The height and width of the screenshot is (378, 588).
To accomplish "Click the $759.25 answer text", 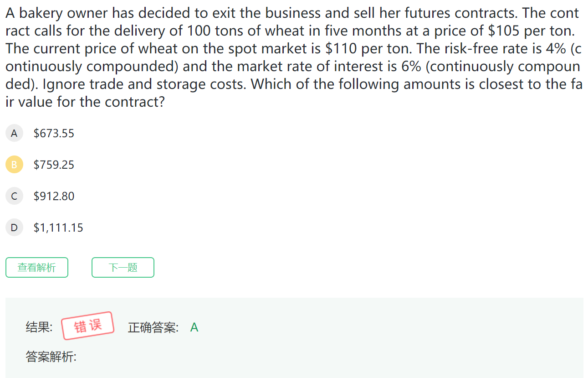I will 54,165.
